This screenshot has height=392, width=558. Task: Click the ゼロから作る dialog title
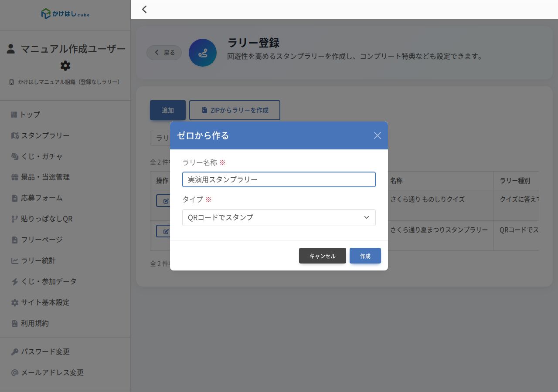click(203, 135)
